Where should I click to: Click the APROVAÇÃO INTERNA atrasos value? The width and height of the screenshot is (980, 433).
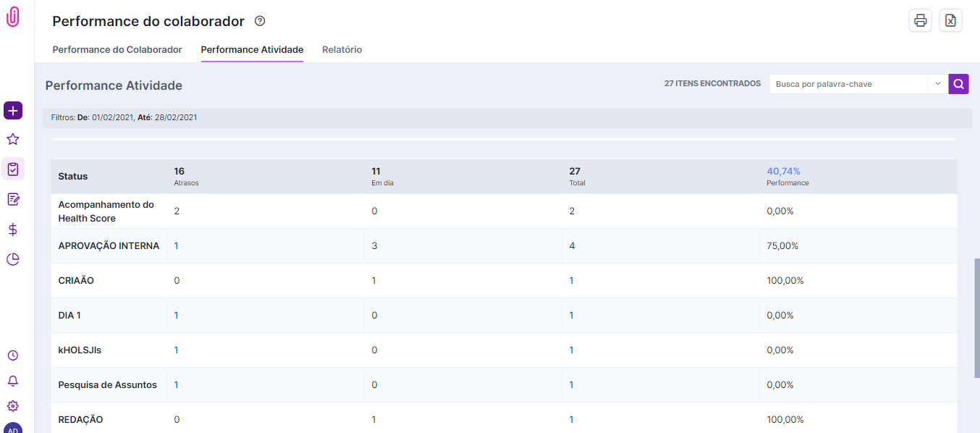[177, 246]
